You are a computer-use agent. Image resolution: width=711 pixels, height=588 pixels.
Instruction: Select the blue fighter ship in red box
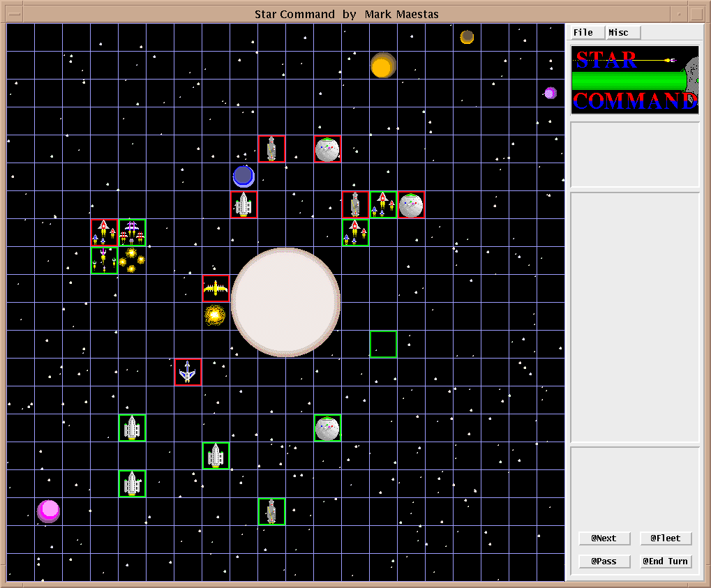pos(188,372)
